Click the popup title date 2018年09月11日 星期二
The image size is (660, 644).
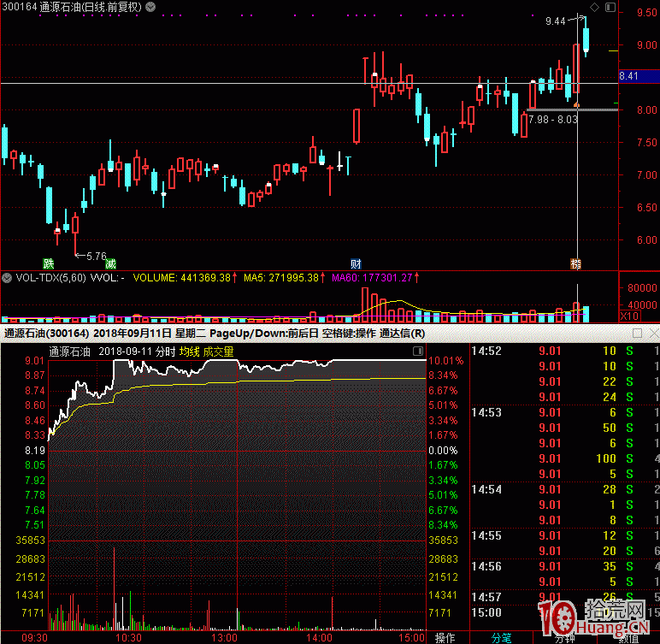point(150,334)
